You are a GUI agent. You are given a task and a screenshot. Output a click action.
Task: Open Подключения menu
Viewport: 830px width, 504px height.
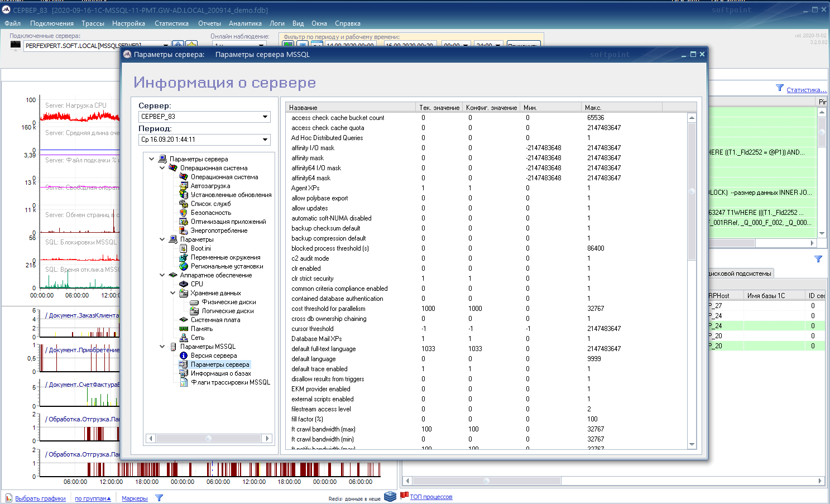(x=52, y=23)
